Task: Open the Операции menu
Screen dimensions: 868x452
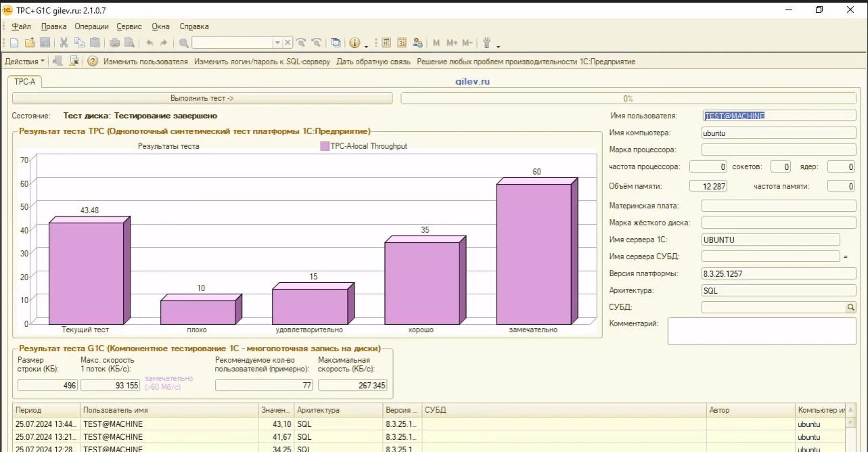Action: pyautogui.click(x=91, y=26)
